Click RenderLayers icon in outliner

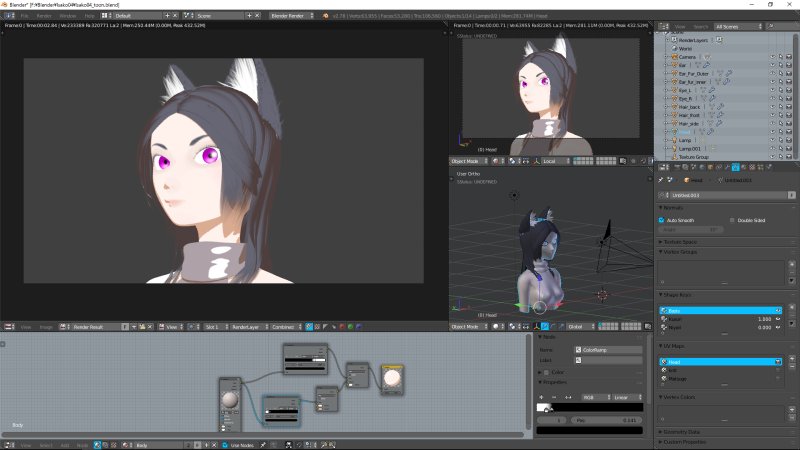(674, 40)
